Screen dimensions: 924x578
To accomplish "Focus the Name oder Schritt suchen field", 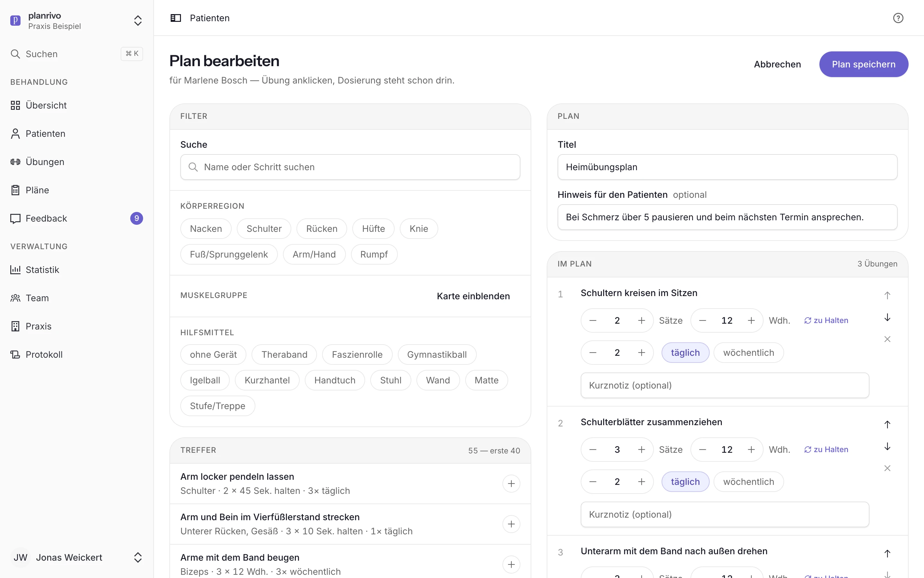I will point(350,167).
